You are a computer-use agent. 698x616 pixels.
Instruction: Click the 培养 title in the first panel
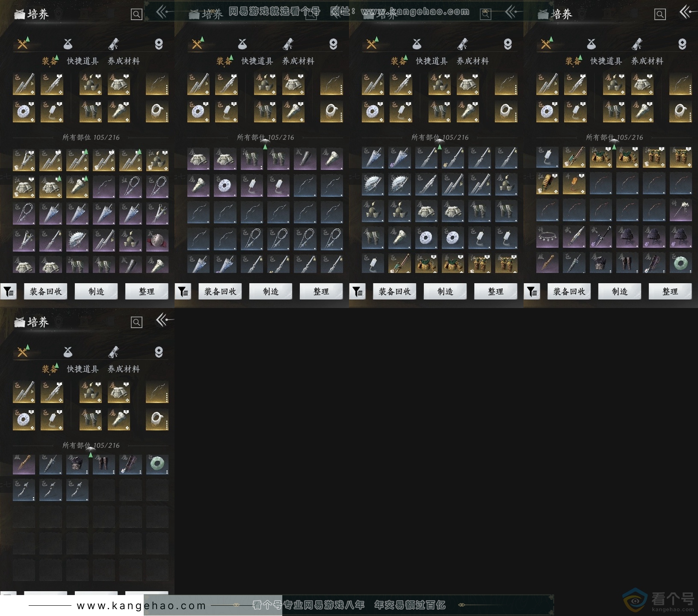(x=38, y=14)
